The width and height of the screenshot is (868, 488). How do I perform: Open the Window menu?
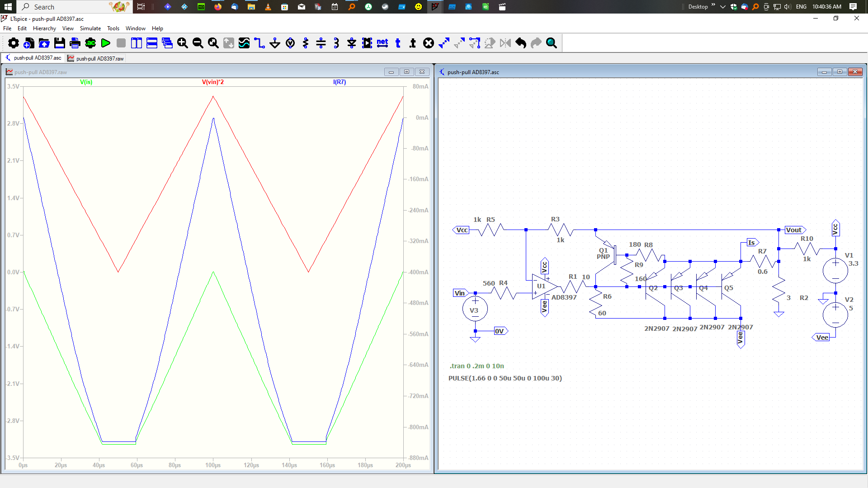pos(136,28)
